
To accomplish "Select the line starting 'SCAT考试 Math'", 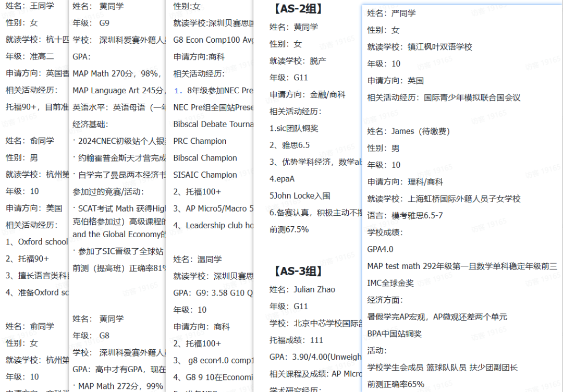I will pyautogui.click(x=119, y=209).
